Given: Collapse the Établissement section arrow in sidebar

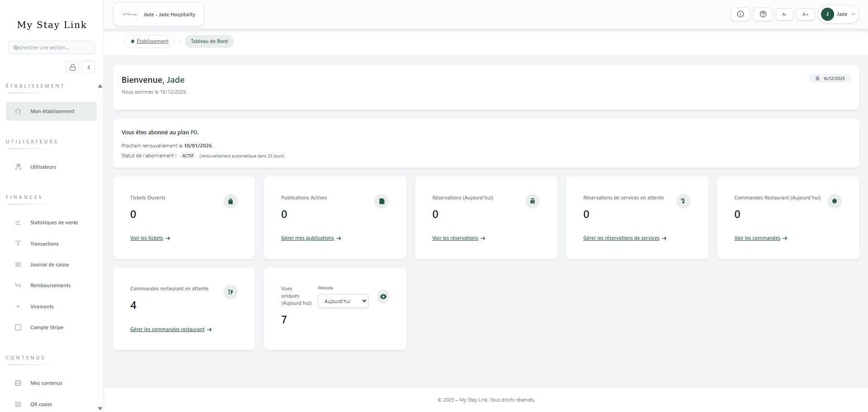Looking at the screenshot, I should pyautogui.click(x=100, y=86).
